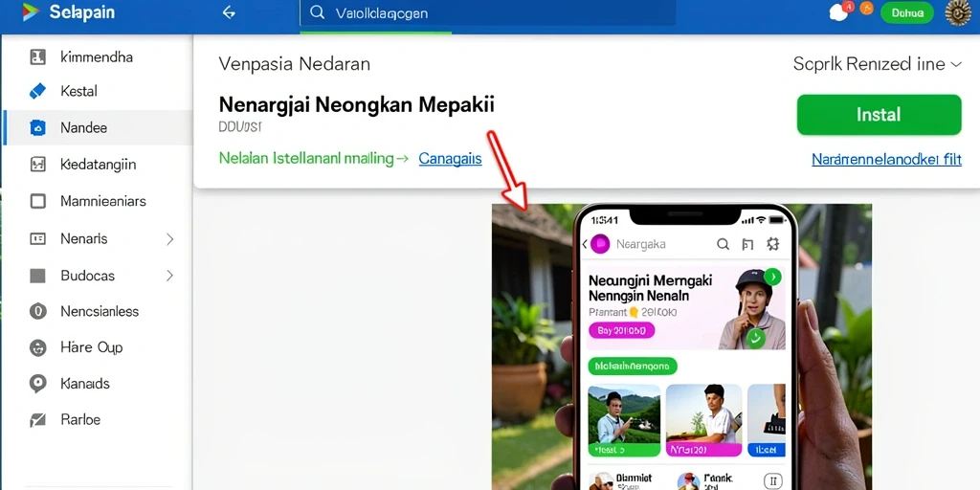Open Kiedatangiin in the sidebar
The image size is (980, 490).
click(99, 165)
